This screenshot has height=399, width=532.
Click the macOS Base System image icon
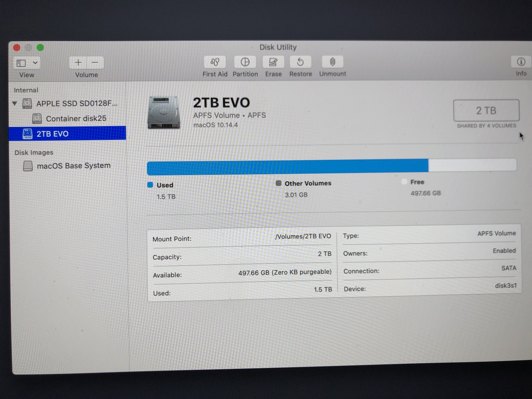28,166
